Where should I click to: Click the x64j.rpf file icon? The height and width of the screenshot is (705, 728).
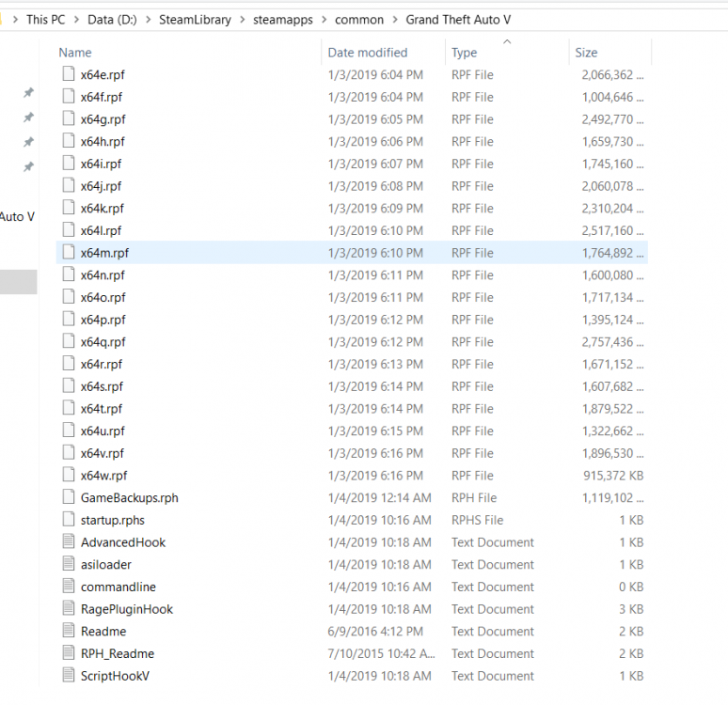pos(69,185)
